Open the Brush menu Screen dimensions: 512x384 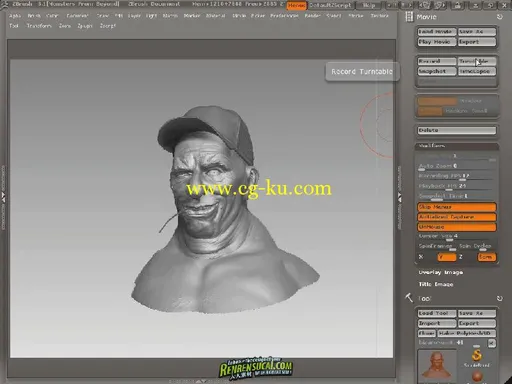[34, 16]
